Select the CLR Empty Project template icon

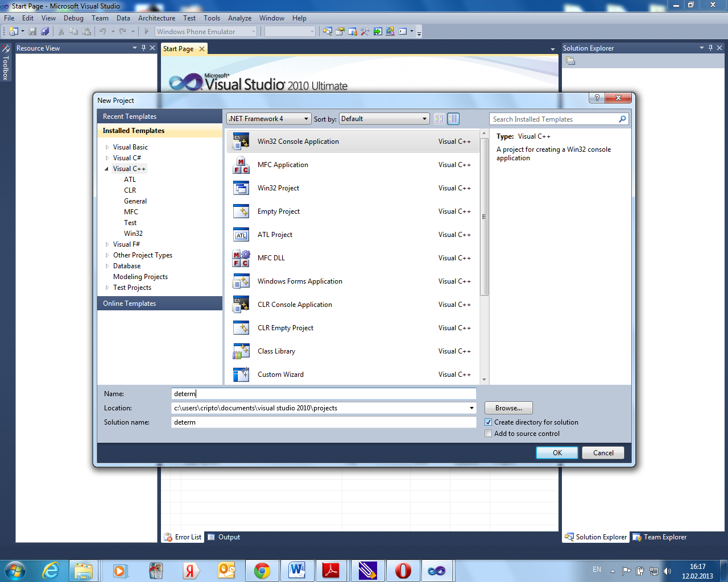(x=241, y=328)
